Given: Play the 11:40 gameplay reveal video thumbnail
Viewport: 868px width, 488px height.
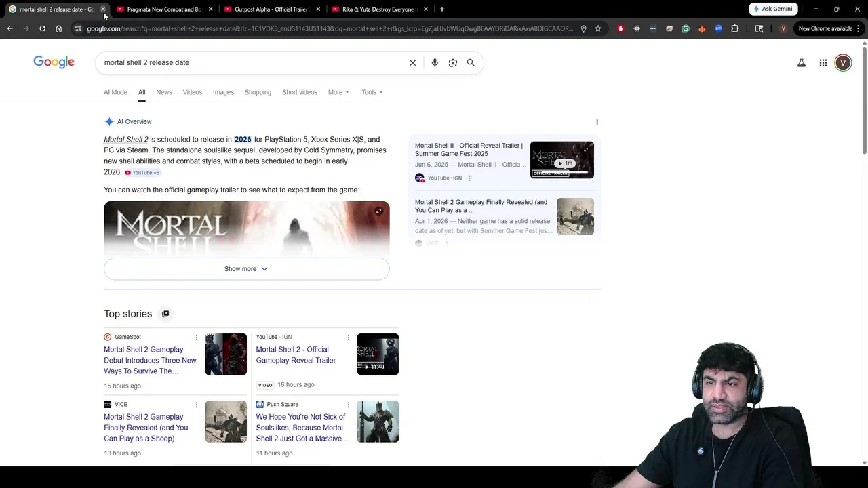Looking at the screenshot, I should click(378, 354).
